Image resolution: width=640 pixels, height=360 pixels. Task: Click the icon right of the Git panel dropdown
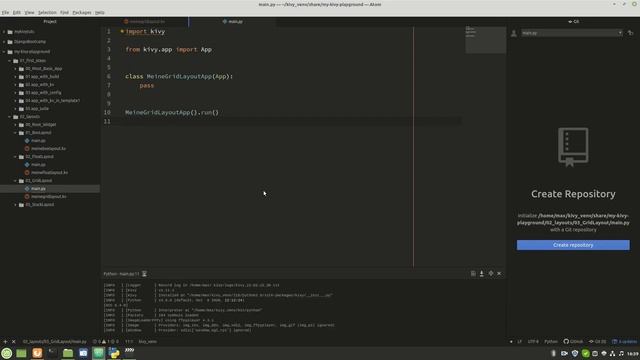click(631, 33)
